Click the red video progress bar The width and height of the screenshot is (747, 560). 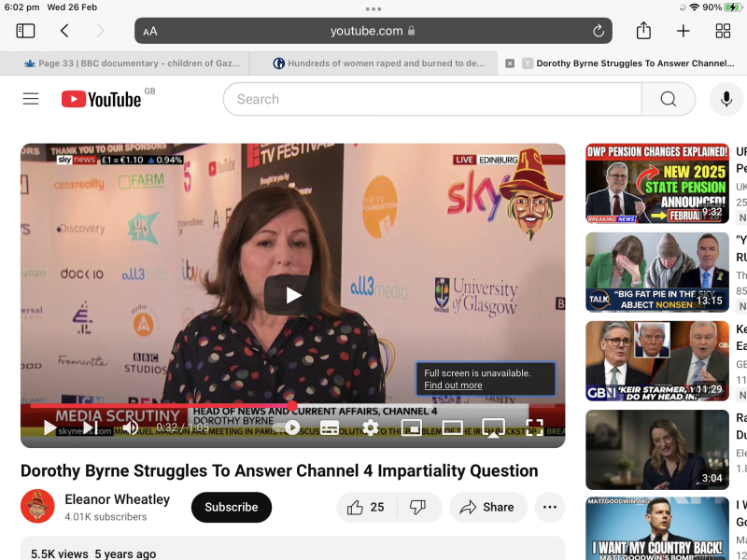click(x=159, y=406)
